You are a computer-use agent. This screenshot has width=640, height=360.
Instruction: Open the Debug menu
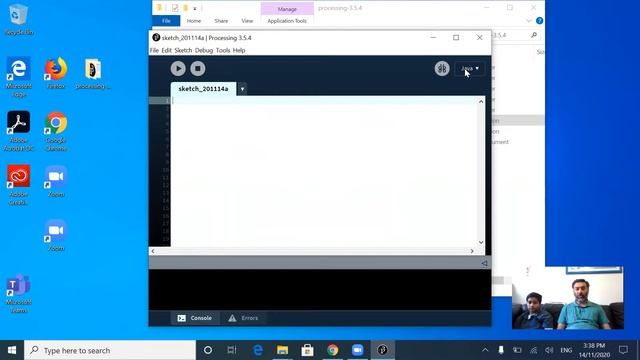[204, 50]
